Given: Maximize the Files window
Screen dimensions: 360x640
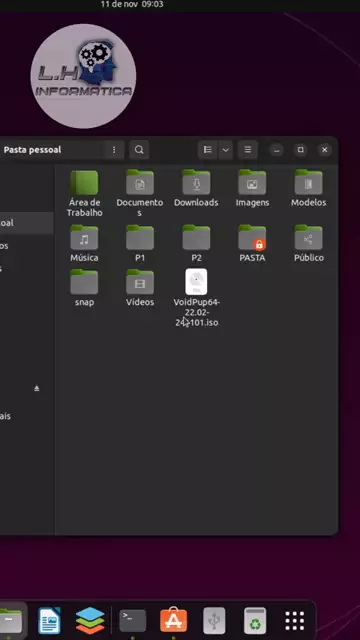Looking at the screenshot, I should coord(300,150).
